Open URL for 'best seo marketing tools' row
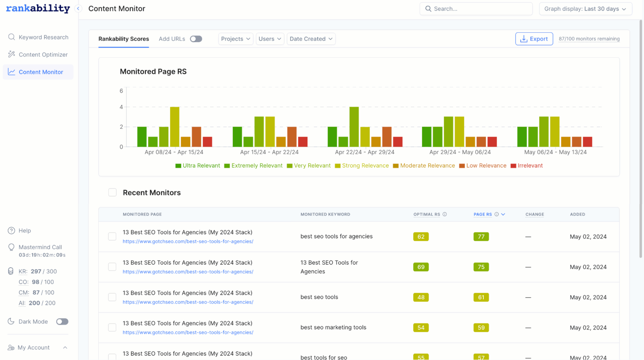The image size is (644, 360). click(x=188, y=333)
